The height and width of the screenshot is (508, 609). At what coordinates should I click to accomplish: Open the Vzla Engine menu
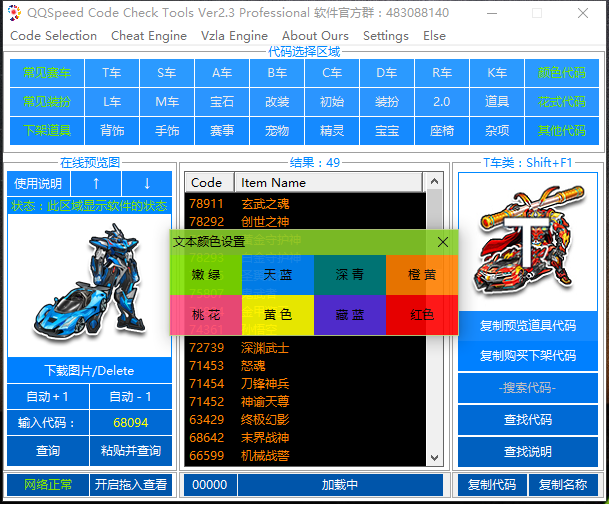234,36
